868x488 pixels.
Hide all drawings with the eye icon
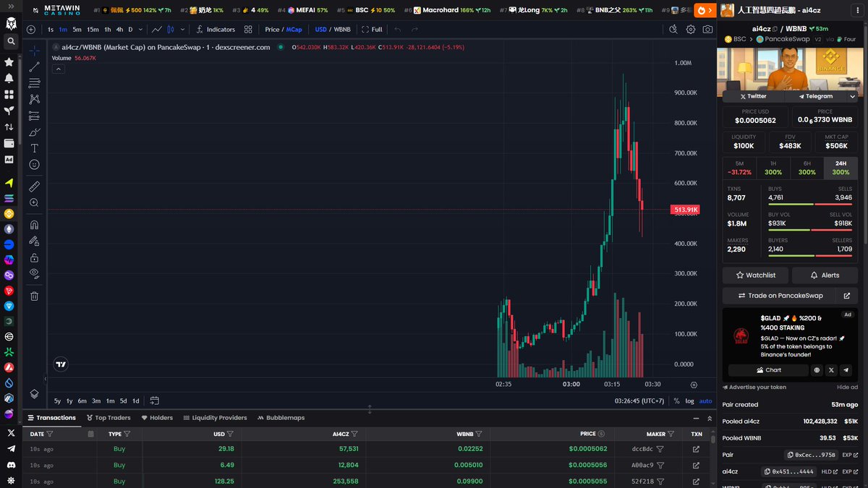coord(33,274)
